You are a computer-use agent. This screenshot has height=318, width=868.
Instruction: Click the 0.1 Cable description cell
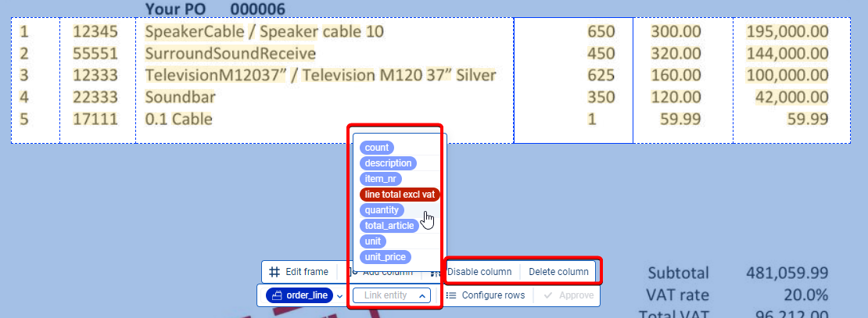click(178, 119)
